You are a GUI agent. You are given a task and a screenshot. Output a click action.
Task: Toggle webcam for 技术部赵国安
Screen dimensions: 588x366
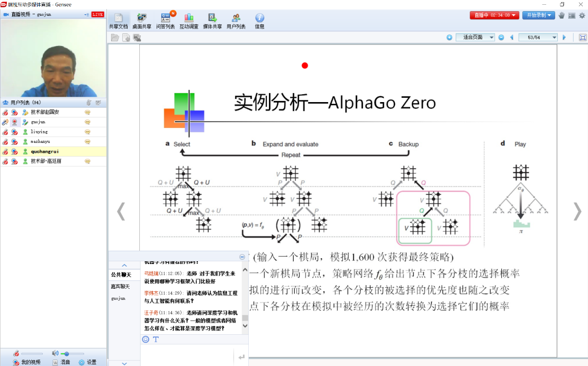[15, 112]
